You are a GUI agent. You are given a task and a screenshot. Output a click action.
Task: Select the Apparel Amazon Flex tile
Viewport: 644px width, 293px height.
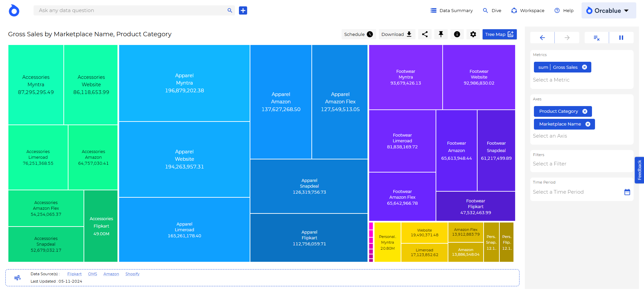point(340,102)
